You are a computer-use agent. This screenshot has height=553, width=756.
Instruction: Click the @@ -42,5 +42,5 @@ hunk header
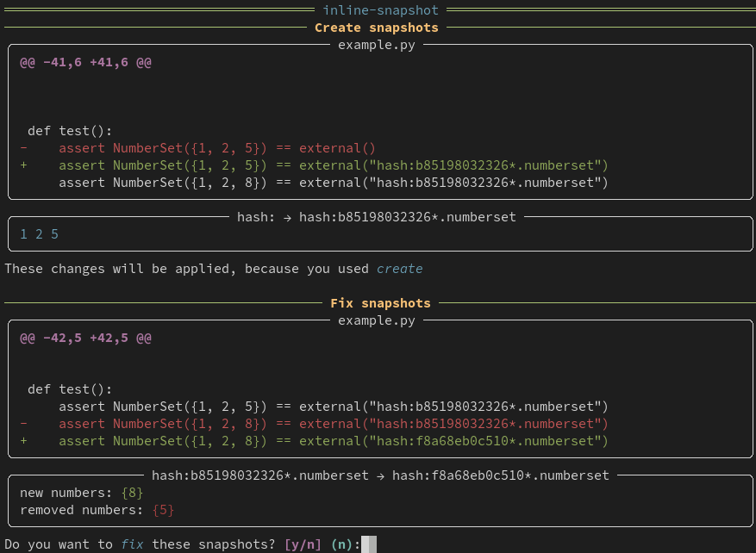[x=86, y=338]
